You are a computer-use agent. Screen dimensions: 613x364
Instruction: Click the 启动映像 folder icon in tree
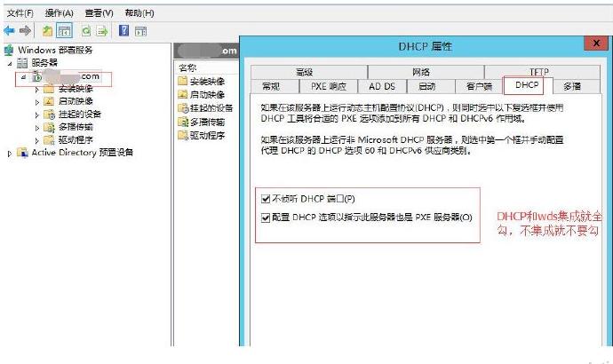[x=49, y=101]
